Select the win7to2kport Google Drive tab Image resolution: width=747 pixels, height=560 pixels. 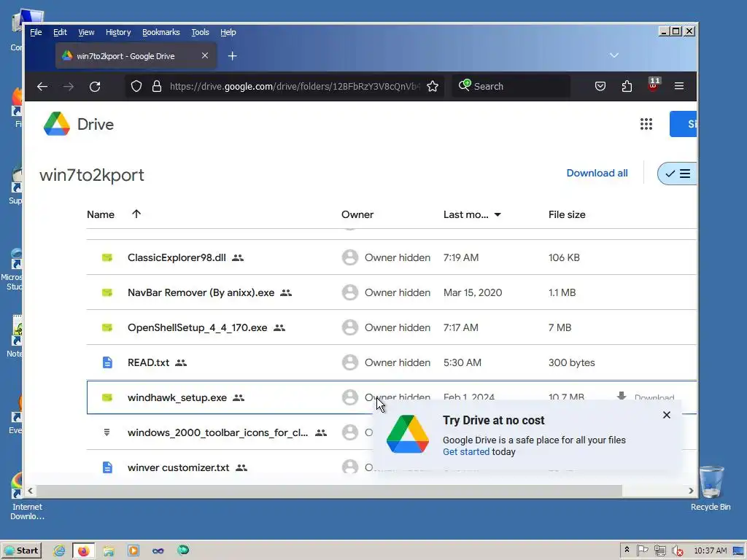pos(136,55)
